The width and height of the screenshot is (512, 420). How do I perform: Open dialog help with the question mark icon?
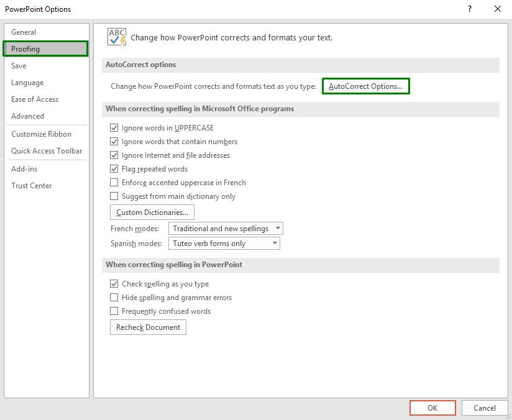(470, 9)
